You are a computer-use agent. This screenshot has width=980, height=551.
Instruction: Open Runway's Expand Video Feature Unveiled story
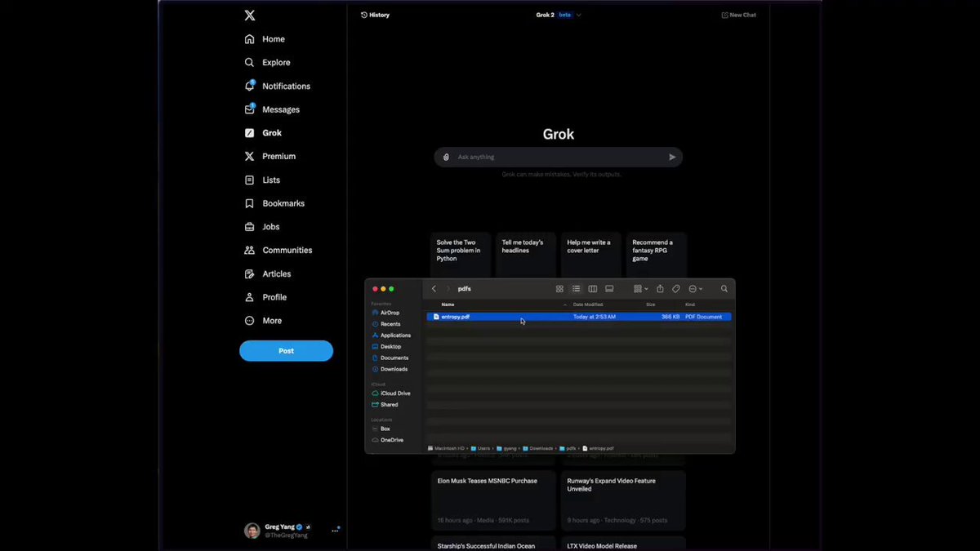623,500
